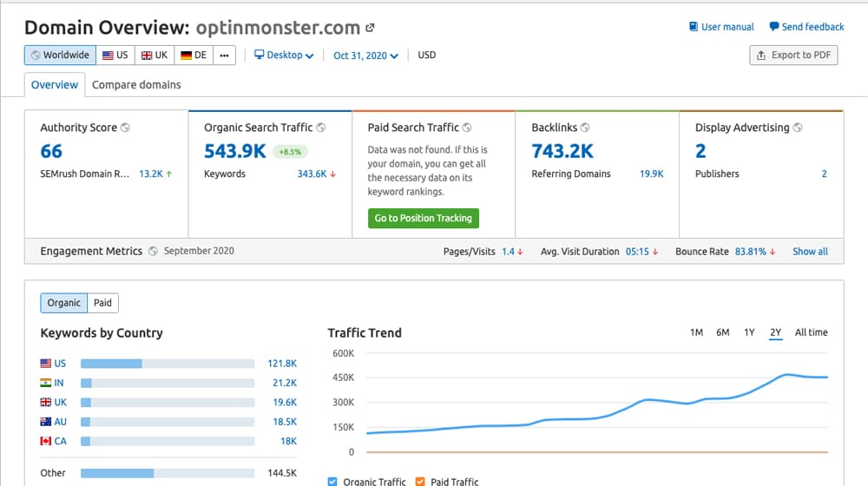The image size is (868, 486).
Task: Click Export to PDF button
Action: pos(793,56)
